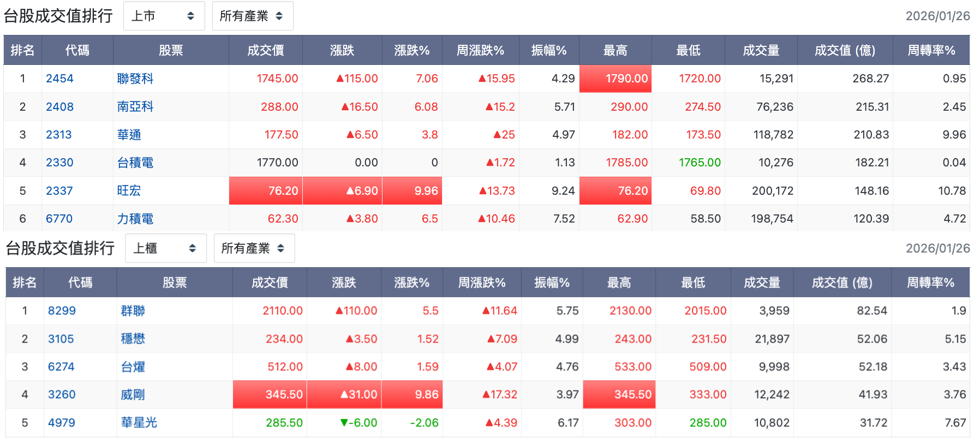Sort top table by 成交價 column
Image resolution: width=980 pixels, height=438 pixels.
click(x=266, y=51)
